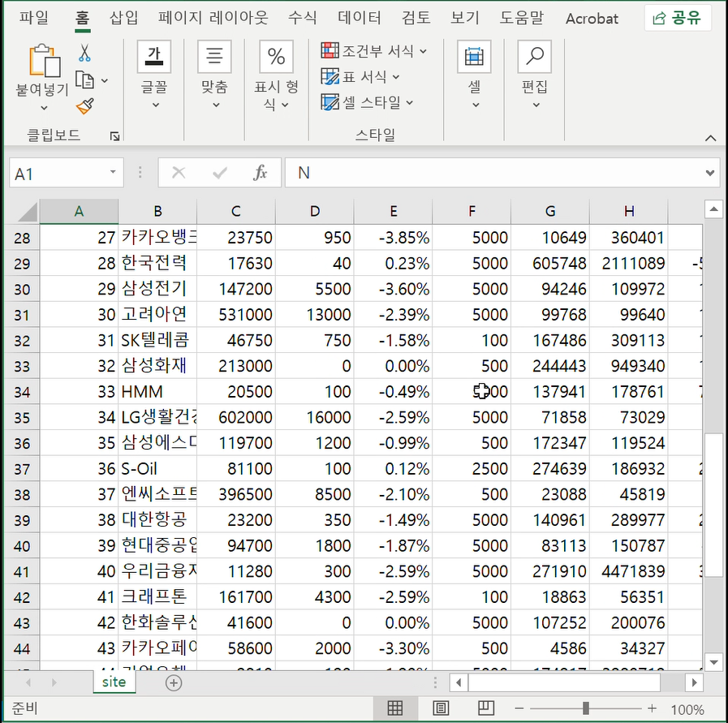Select cell containing 한국전력
The width and height of the screenshot is (728, 723).
pyautogui.click(x=157, y=263)
